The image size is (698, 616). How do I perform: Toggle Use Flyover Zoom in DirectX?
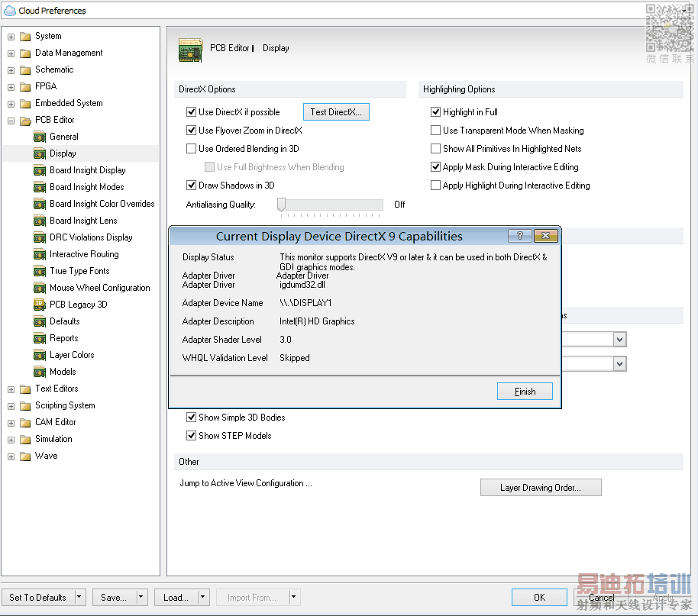coord(192,130)
